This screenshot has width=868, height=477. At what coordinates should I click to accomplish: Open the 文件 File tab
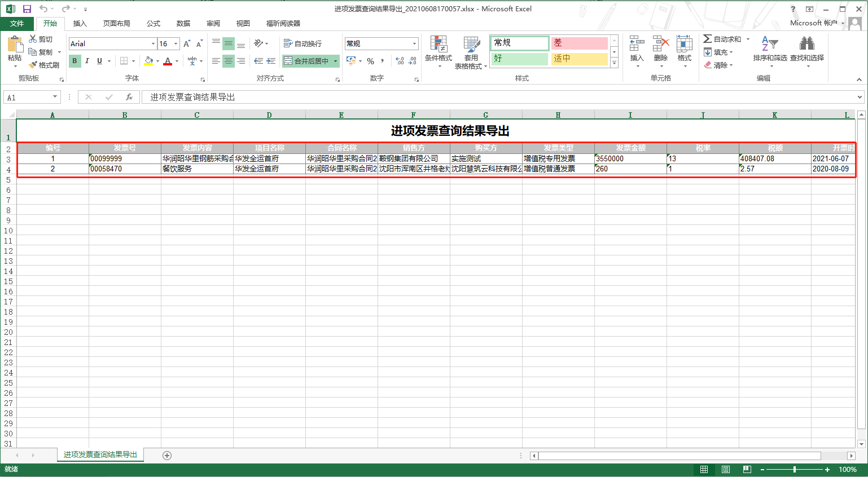pos(17,23)
